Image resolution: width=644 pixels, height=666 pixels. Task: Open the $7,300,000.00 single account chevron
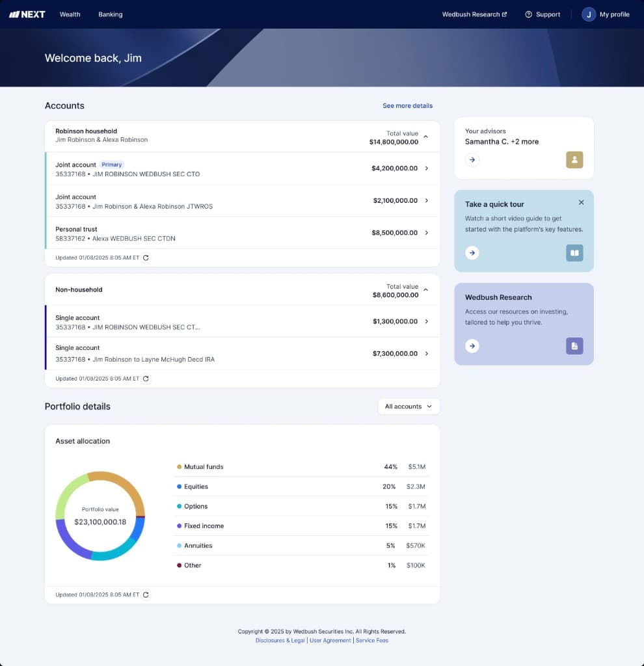pyautogui.click(x=427, y=354)
